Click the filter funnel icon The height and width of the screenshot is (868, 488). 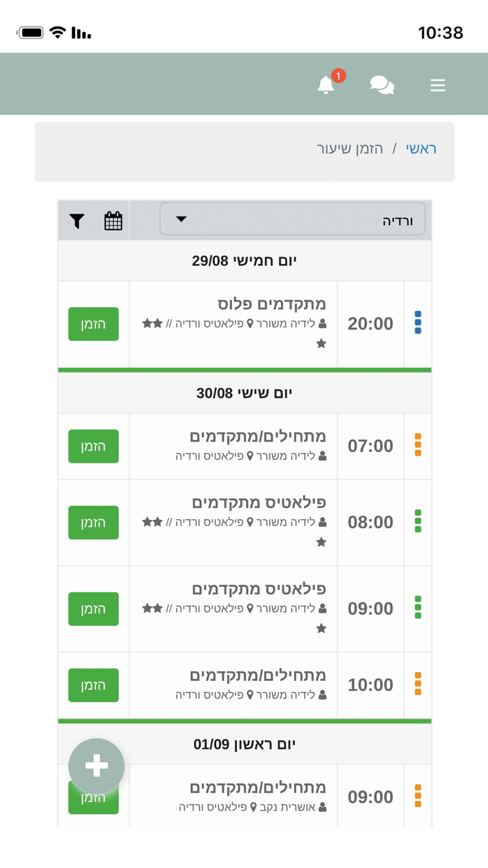tap(77, 220)
